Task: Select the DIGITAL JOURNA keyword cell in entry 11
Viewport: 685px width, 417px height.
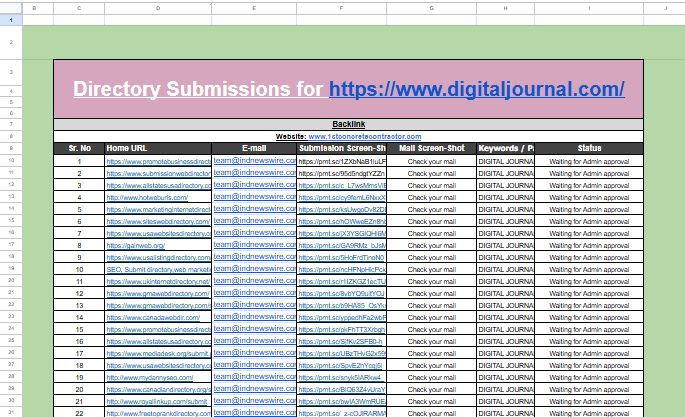Action: (505, 282)
